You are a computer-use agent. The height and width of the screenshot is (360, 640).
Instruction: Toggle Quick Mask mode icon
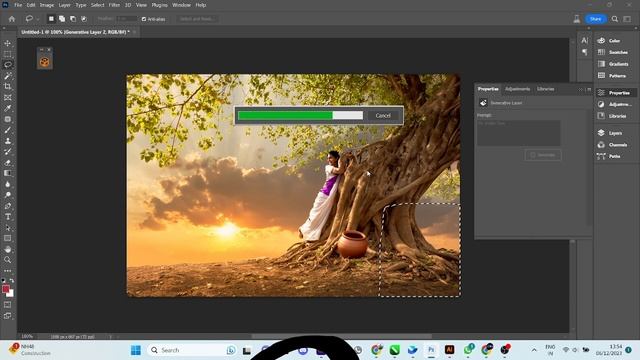[x=8, y=304]
